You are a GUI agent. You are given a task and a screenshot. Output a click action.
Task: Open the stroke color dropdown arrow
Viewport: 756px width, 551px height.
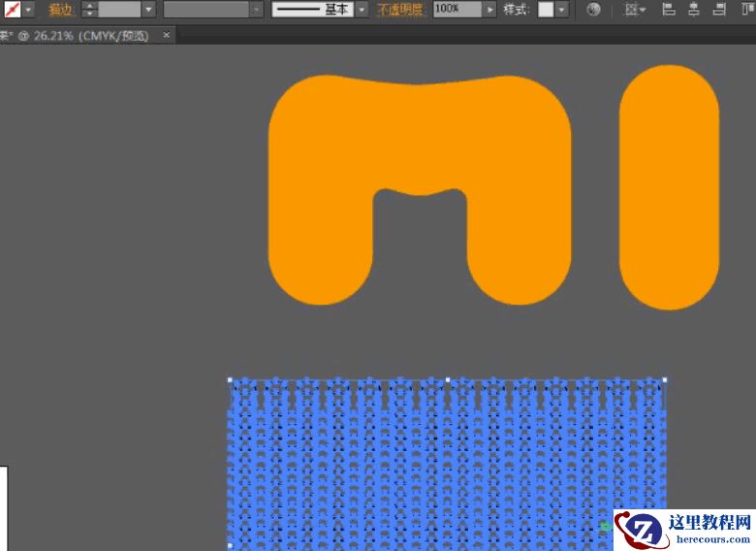(x=28, y=10)
